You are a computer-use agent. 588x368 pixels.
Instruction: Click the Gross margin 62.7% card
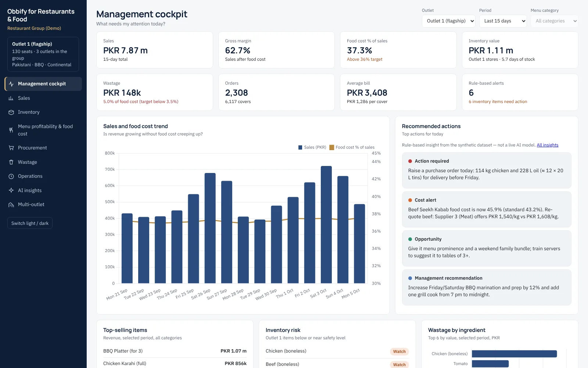point(276,50)
